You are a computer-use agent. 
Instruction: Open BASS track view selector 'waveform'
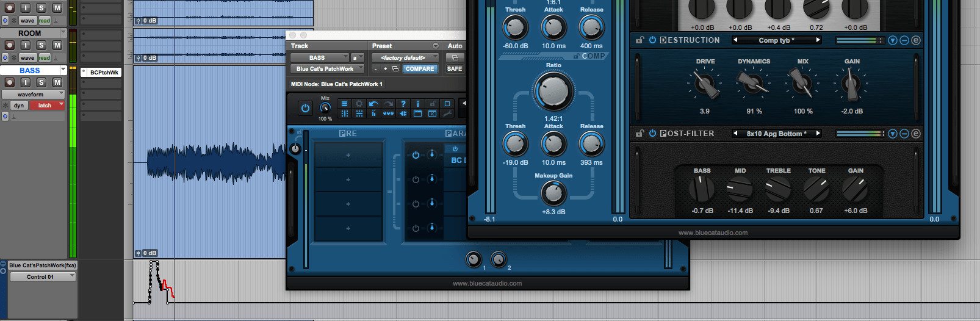pyautogui.click(x=33, y=95)
